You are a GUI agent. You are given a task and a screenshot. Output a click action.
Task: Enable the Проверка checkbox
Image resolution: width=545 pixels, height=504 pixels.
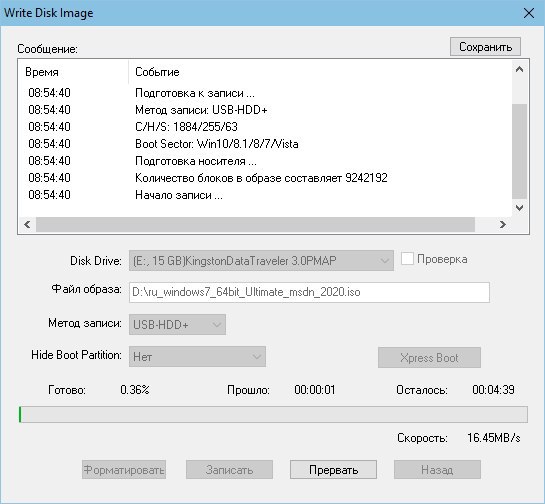tap(407, 259)
